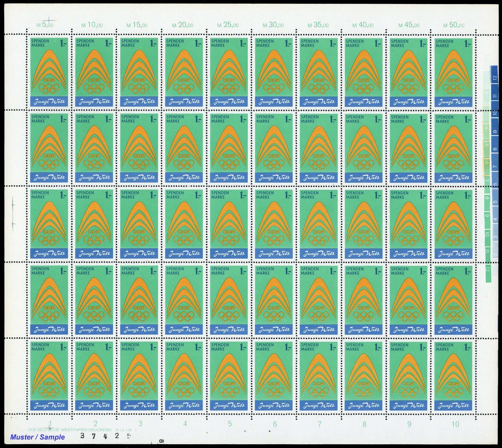Click the blue swatch numbered 9

[x=495, y=127]
